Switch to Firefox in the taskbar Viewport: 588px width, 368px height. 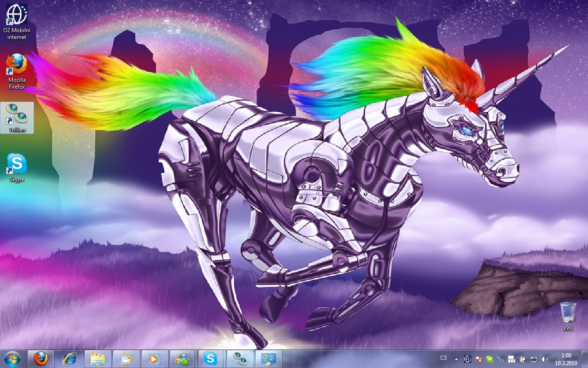[x=41, y=358]
